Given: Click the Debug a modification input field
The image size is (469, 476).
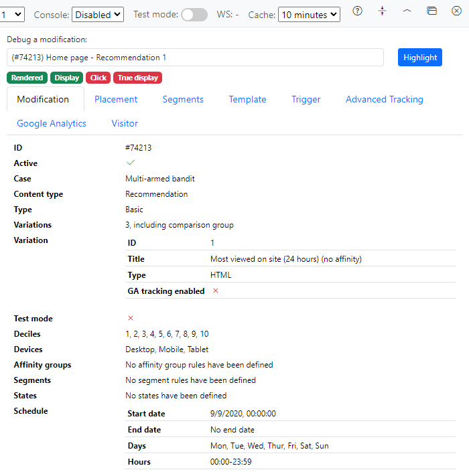Looking at the screenshot, I should tap(195, 58).
